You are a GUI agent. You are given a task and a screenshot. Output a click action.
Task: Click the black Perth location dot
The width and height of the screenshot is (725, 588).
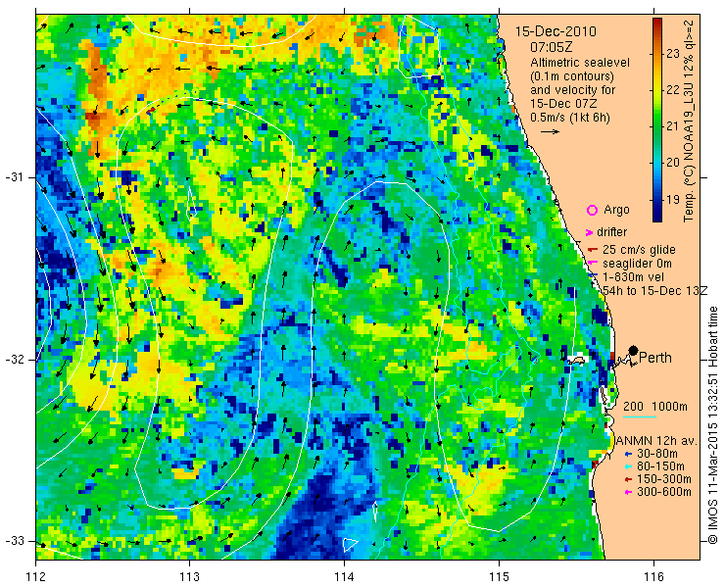click(634, 350)
